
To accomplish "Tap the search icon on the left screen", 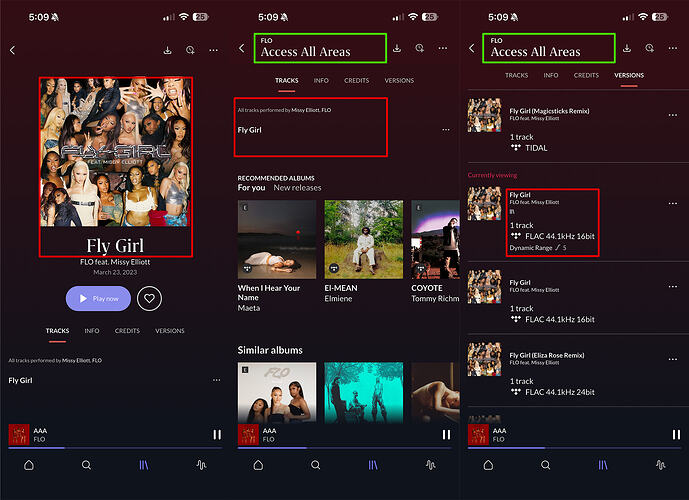I will [87, 465].
